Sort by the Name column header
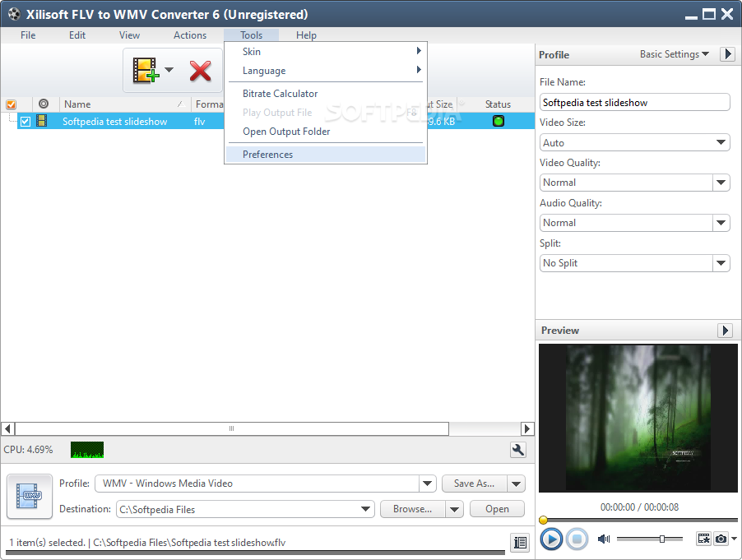Screen dimensions: 742x560 tap(125, 104)
